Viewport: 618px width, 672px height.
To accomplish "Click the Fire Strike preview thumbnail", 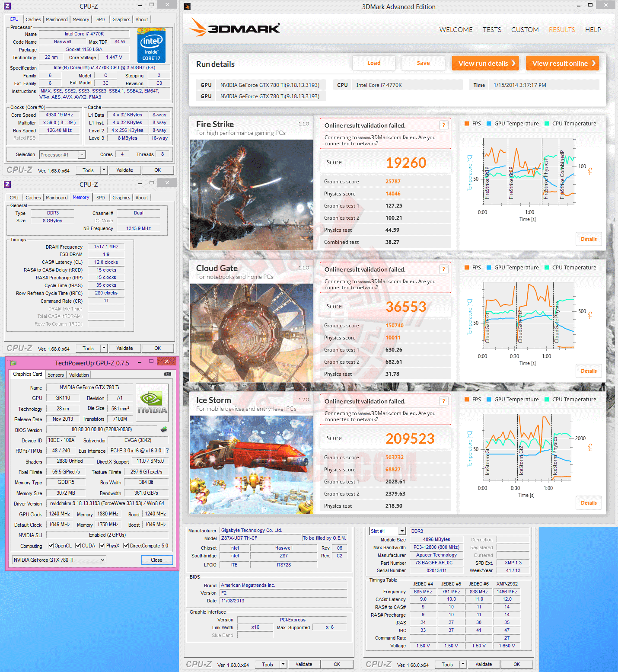I will click(x=252, y=195).
